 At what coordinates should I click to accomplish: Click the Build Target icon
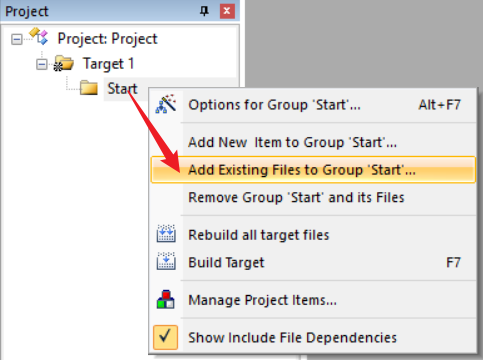(x=166, y=261)
